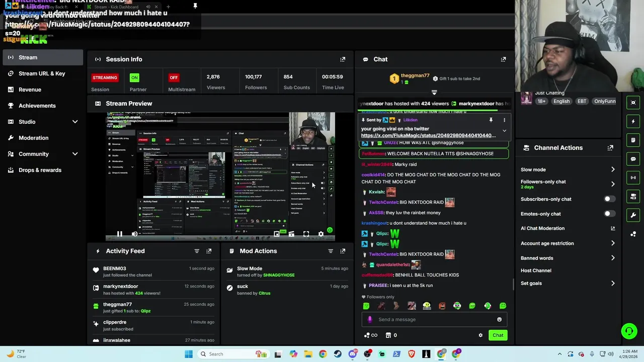Open the Stream sidebar page
The width and height of the screenshot is (644, 362).
pyautogui.click(x=43, y=57)
